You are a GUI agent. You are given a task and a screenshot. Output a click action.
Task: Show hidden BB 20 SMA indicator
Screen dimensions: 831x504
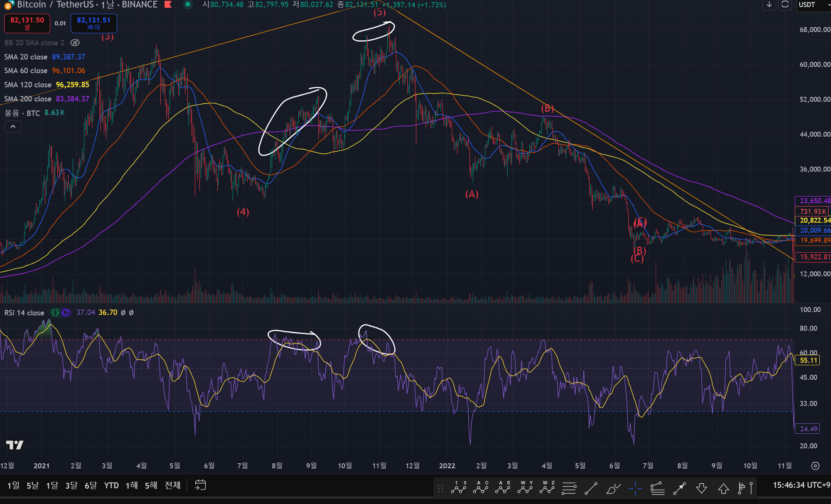tap(75, 43)
